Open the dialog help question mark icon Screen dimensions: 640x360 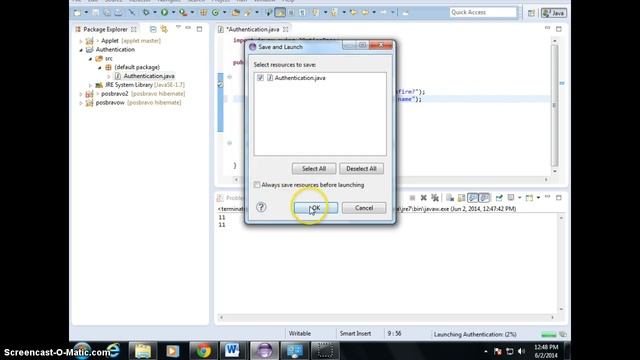tap(261, 207)
